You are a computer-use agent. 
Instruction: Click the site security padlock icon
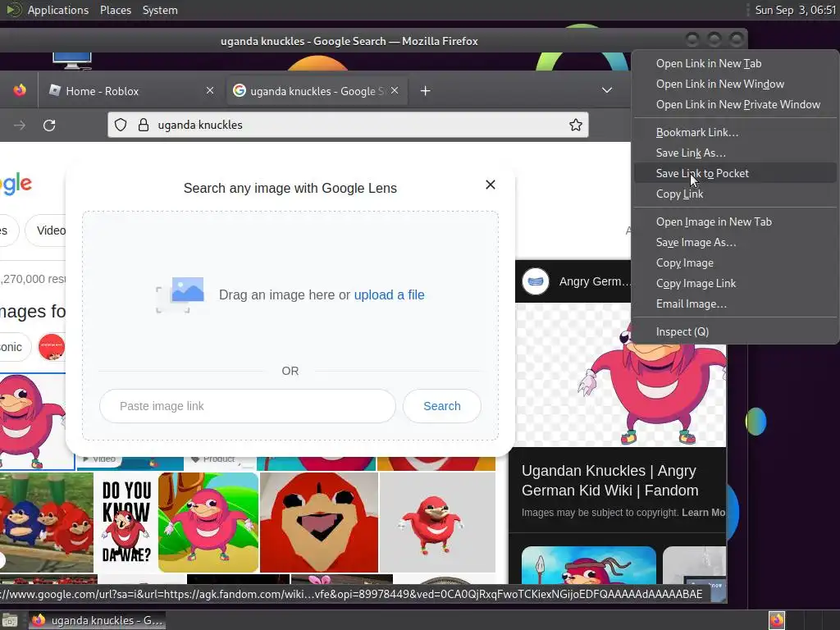point(143,125)
